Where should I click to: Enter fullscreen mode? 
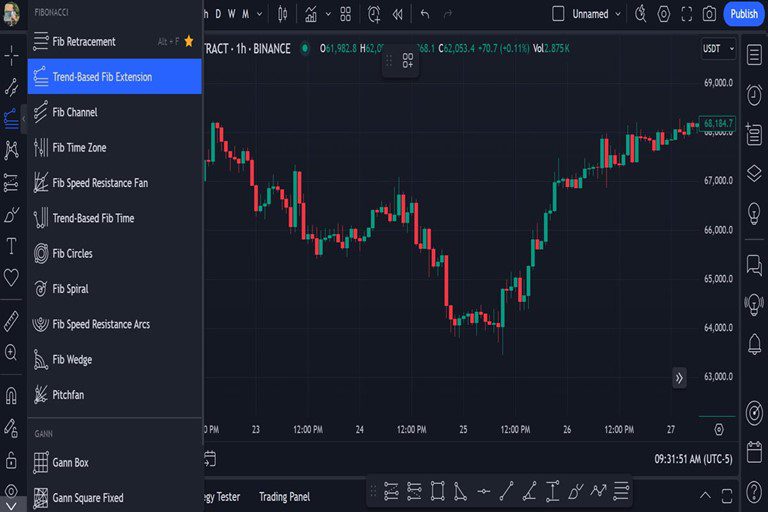687,14
